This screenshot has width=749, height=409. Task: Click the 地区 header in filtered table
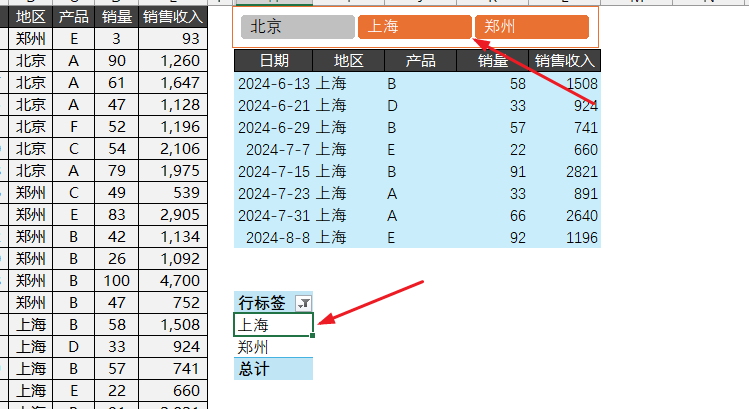[349, 61]
